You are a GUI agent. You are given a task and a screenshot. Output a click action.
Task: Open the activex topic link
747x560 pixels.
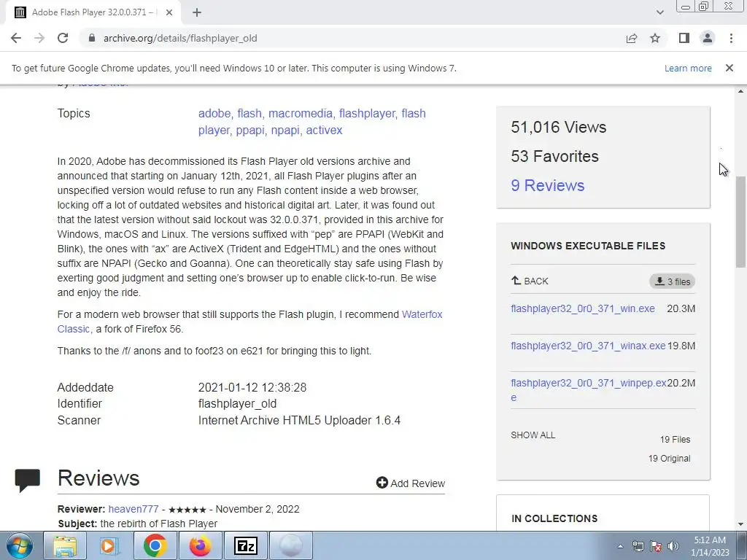[x=324, y=130]
